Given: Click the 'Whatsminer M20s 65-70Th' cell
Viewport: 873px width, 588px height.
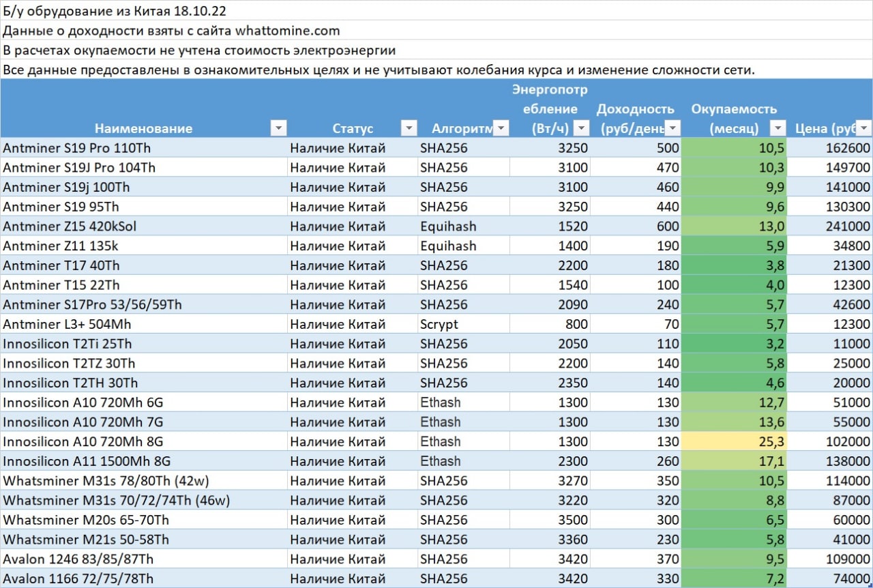Looking at the screenshot, I should point(143,520).
